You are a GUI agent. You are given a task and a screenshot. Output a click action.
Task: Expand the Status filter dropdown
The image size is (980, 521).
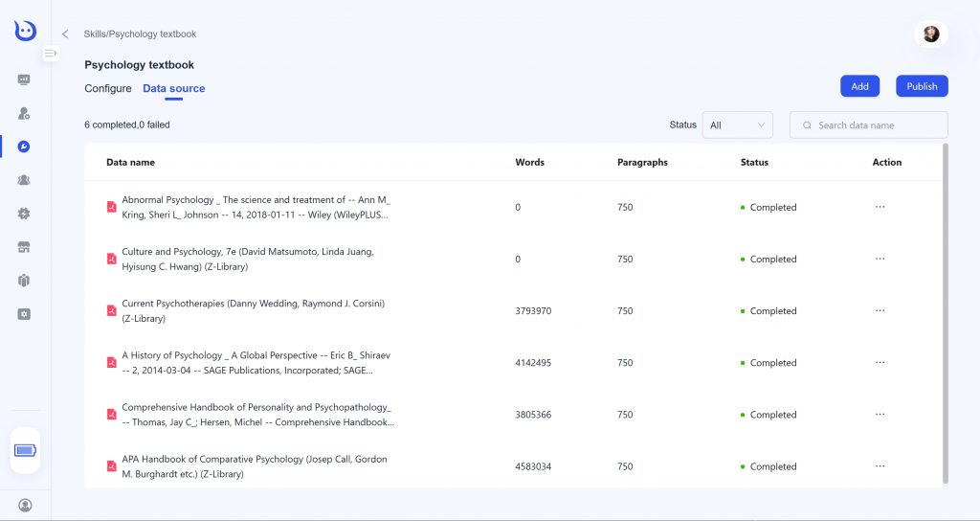point(738,125)
